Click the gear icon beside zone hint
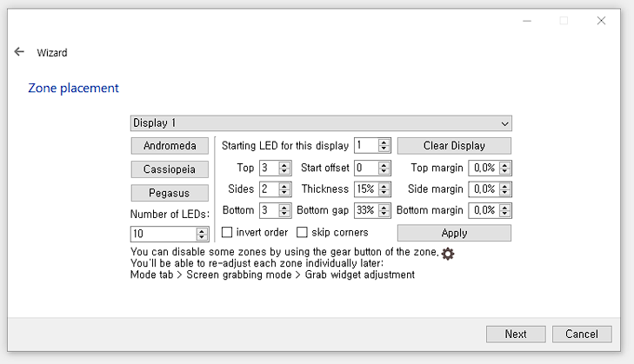Screen dimensions: 634x364 [448, 254]
